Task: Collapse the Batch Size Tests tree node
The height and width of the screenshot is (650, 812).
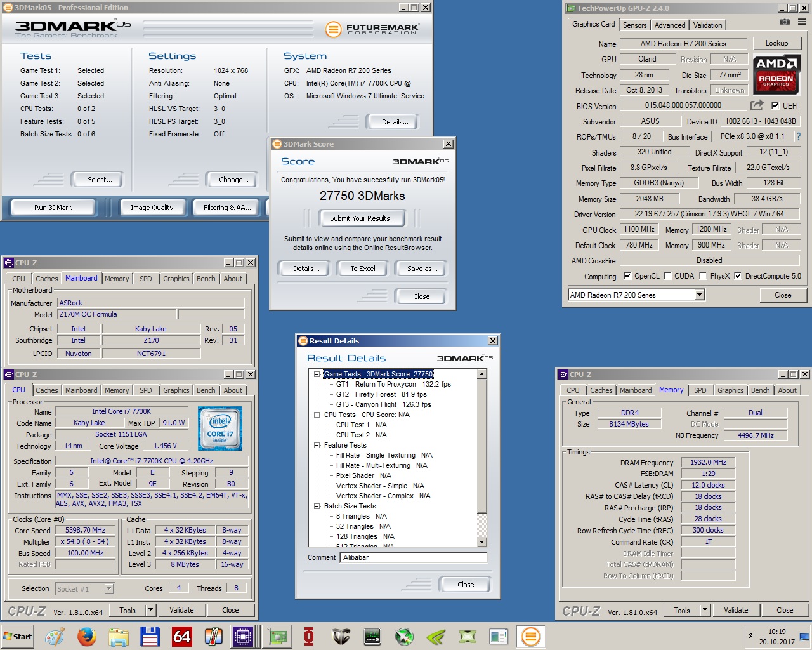Action: coord(317,506)
